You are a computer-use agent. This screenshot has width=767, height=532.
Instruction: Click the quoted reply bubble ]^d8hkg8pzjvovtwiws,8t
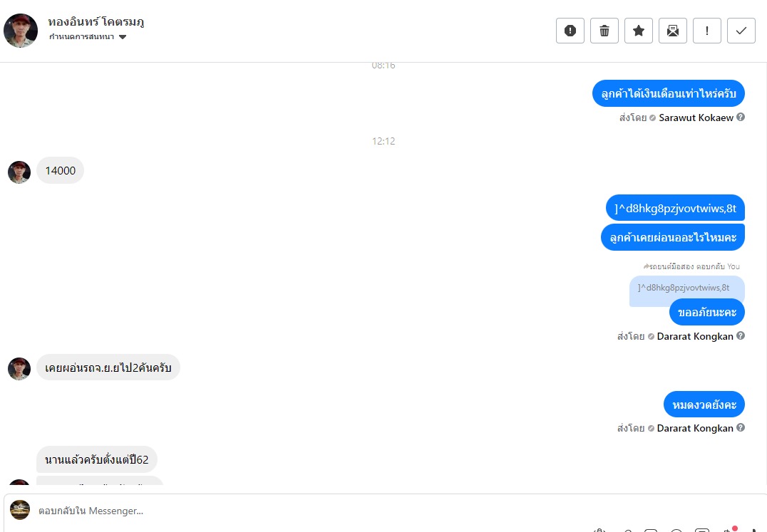(x=686, y=289)
